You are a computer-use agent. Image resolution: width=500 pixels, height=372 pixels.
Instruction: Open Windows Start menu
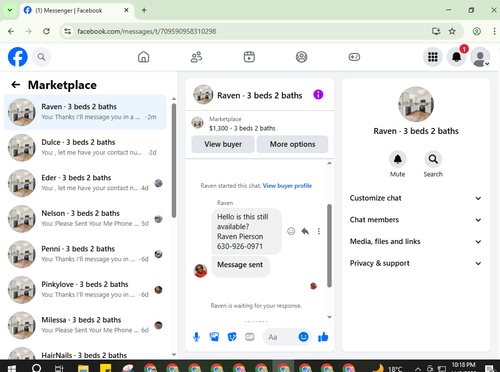click(12, 368)
